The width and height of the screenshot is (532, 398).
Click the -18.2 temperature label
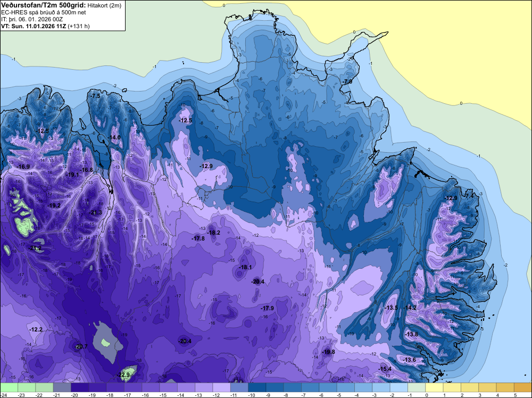214,233
